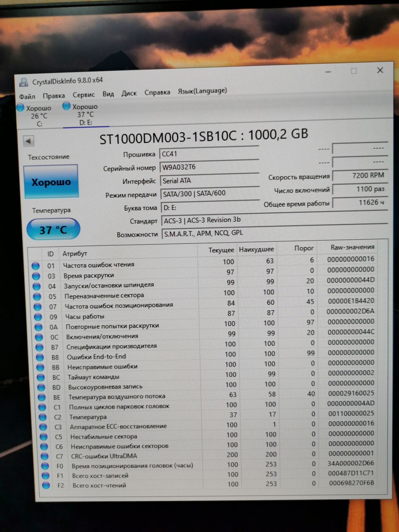
Task: Click the Текущее column header
Action: [221, 250]
